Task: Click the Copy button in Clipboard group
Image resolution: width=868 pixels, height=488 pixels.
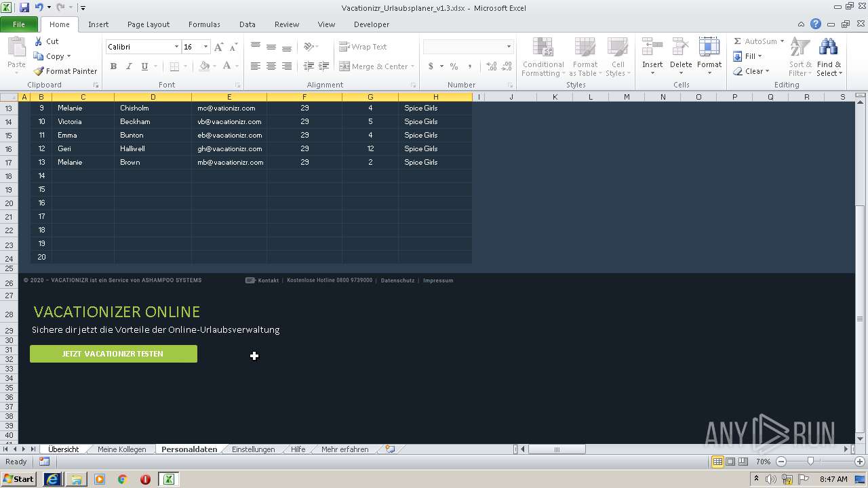Action: tap(52, 56)
